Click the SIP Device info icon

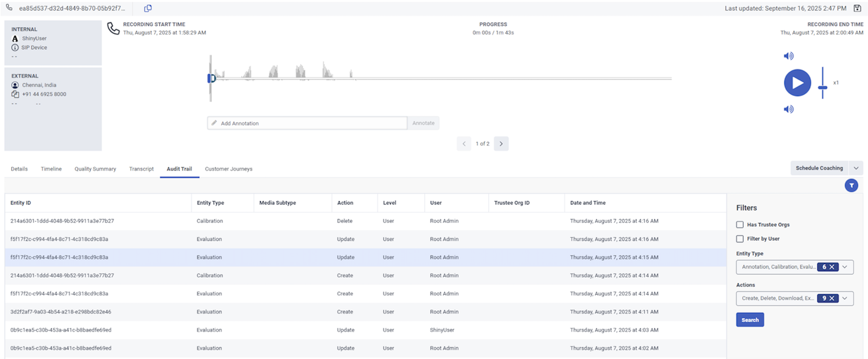tap(15, 48)
